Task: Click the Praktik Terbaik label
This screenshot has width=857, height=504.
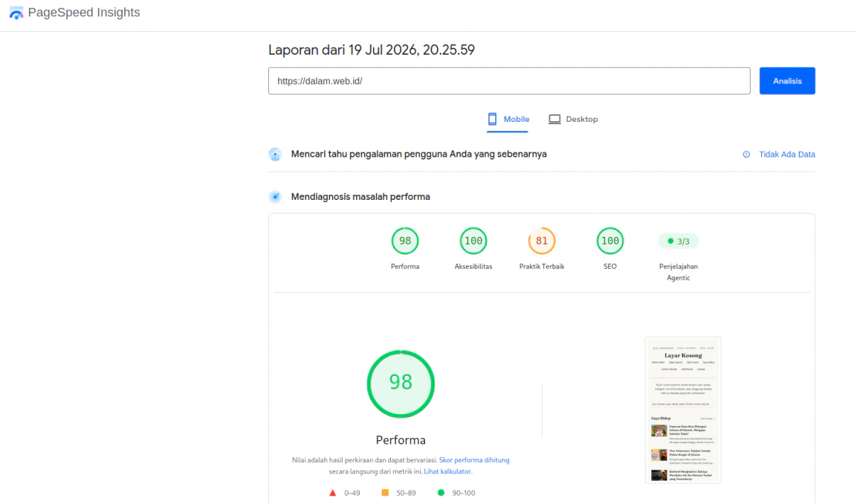Action: pos(542,267)
